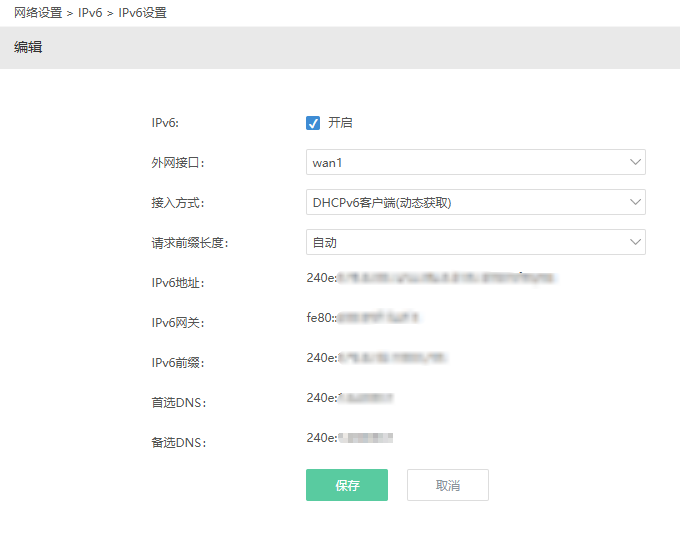Select the IPv6 breadcrumb item
680x552 pixels.
pyautogui.click(x=92, y=13)
